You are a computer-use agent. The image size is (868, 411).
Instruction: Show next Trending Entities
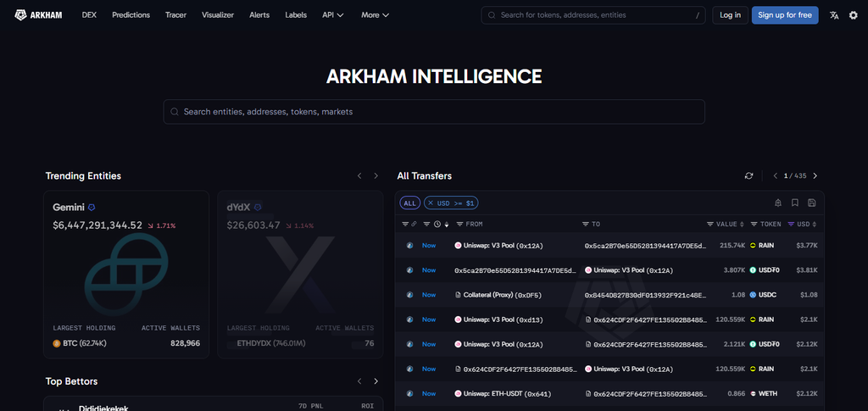(376, 176)
